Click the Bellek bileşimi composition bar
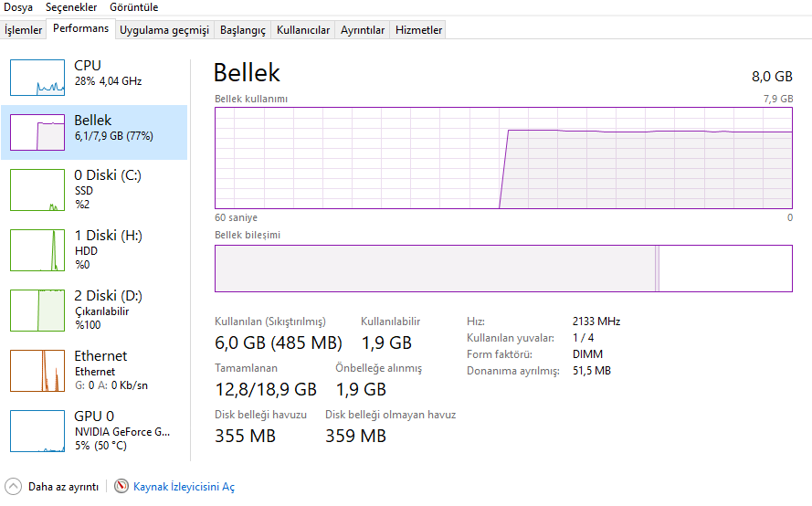Image resolution: width=812 pixels, height=506 pixels. (503, 269)
